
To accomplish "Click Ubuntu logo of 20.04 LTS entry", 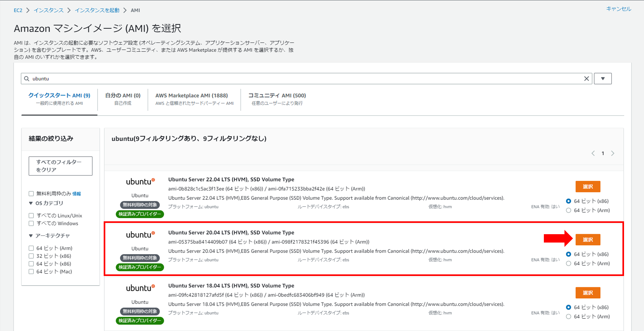I will pyautogui.click(x=140, y=235).
